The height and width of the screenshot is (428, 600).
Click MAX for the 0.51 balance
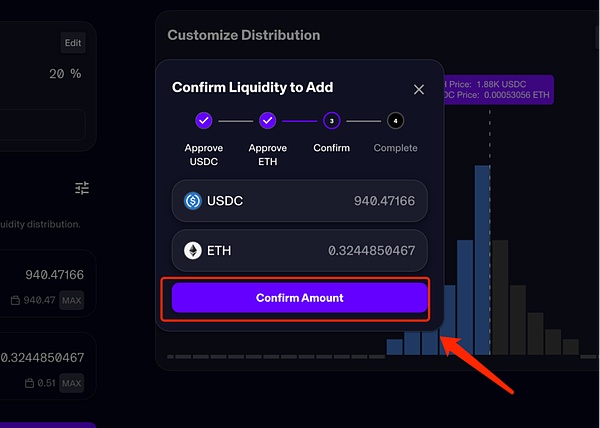click(71, 381)
